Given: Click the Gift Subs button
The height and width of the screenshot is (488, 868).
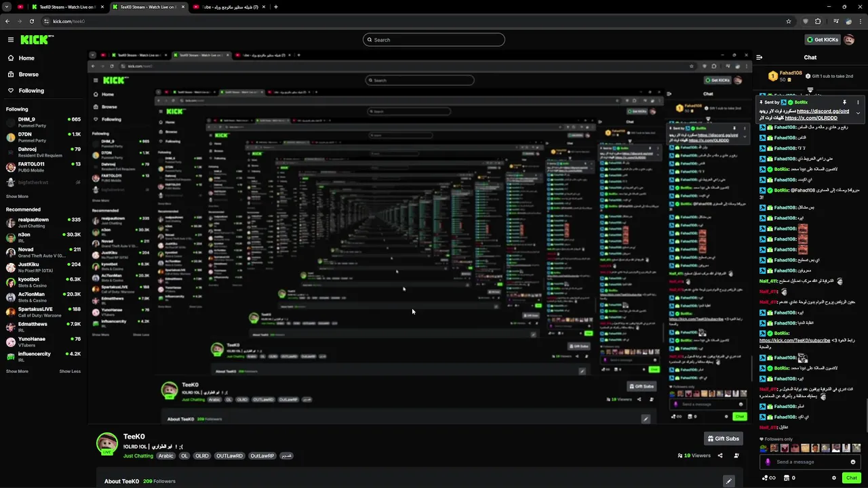Looking at the screenshot, I should click(723, 439).
